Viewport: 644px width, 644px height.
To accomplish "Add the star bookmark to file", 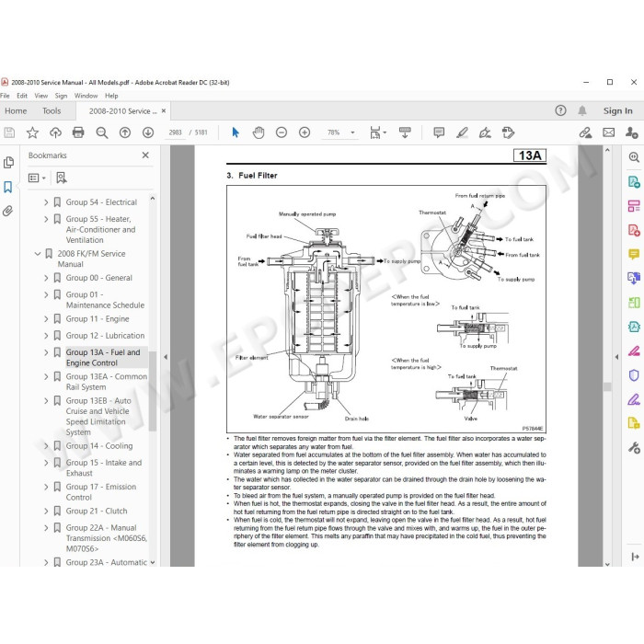I will coord(32,132).
